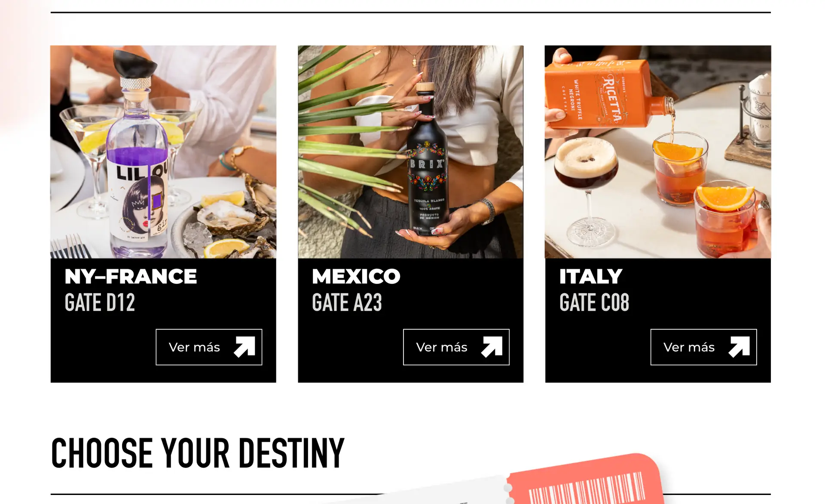Open the Brix tequila bottle photo

coord(411,152)
